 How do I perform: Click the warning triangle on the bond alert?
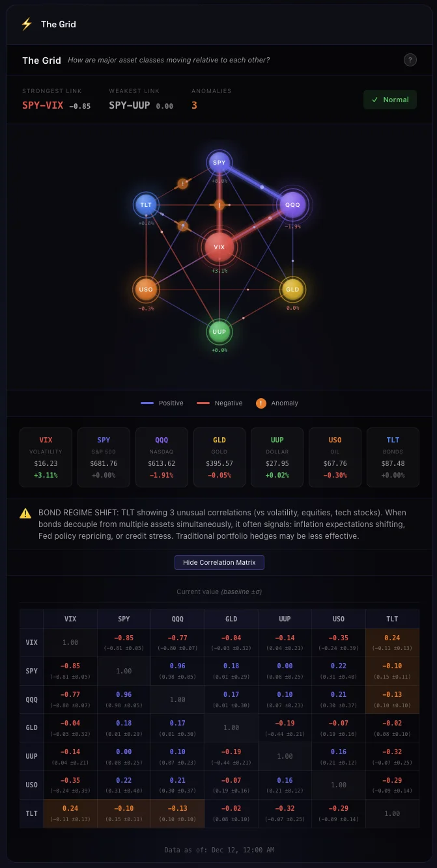tap(25, 513)
